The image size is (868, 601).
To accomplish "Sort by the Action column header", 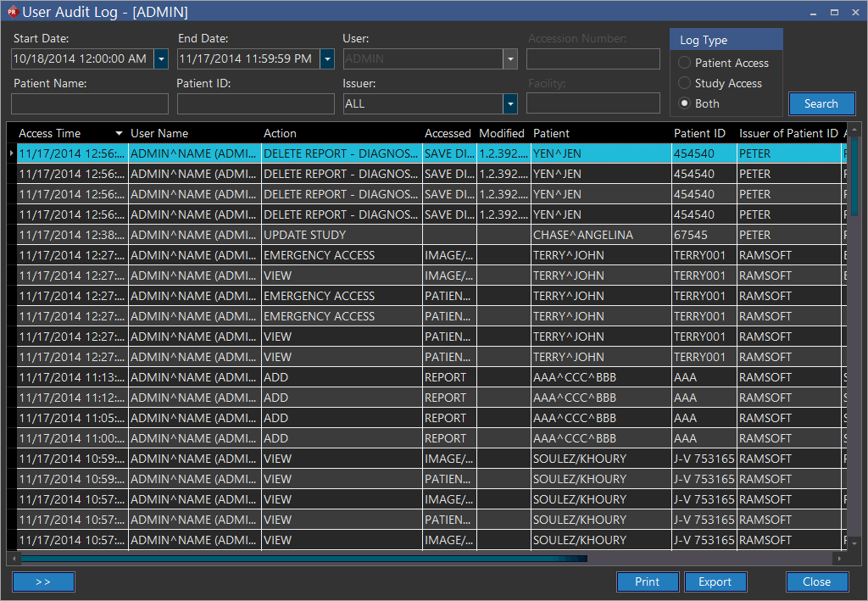I will point(280,133).
